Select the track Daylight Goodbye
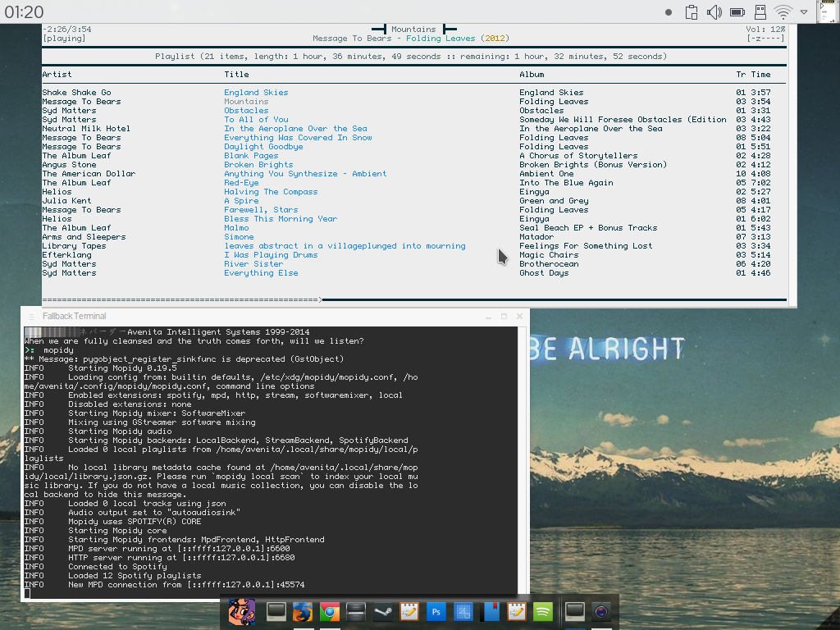Image resolution: width=840 pixels, height=630 pixels. pos(263,147)
